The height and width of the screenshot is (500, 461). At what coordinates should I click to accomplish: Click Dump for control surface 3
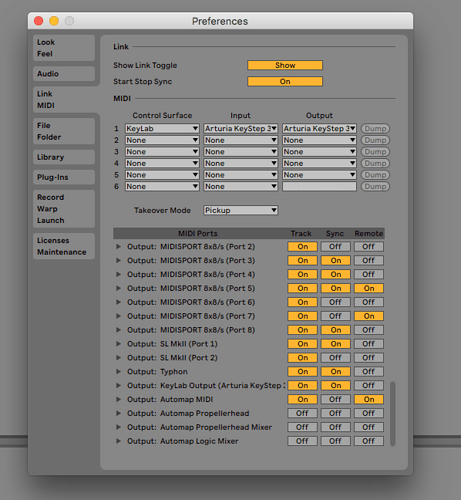pos(375,152)
